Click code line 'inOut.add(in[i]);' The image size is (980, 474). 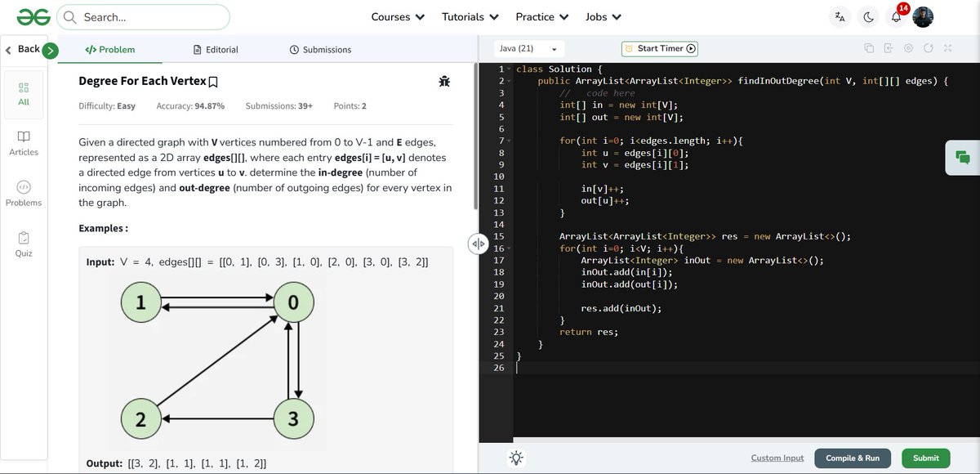tap(626, 272)
